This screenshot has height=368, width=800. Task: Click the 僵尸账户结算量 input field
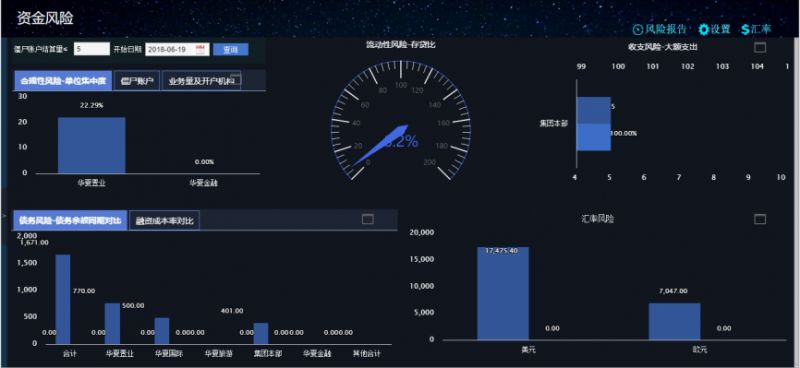point(92,49)
